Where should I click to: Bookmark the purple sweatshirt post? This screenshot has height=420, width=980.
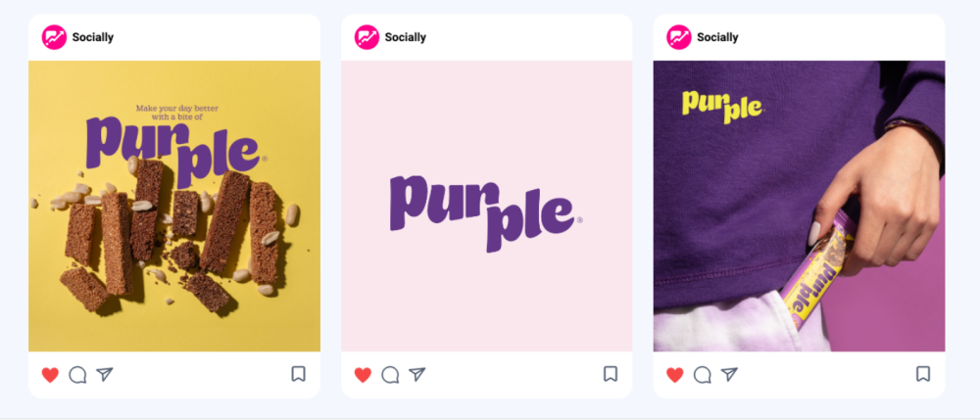pyautogui.click(x=923, y=374)
